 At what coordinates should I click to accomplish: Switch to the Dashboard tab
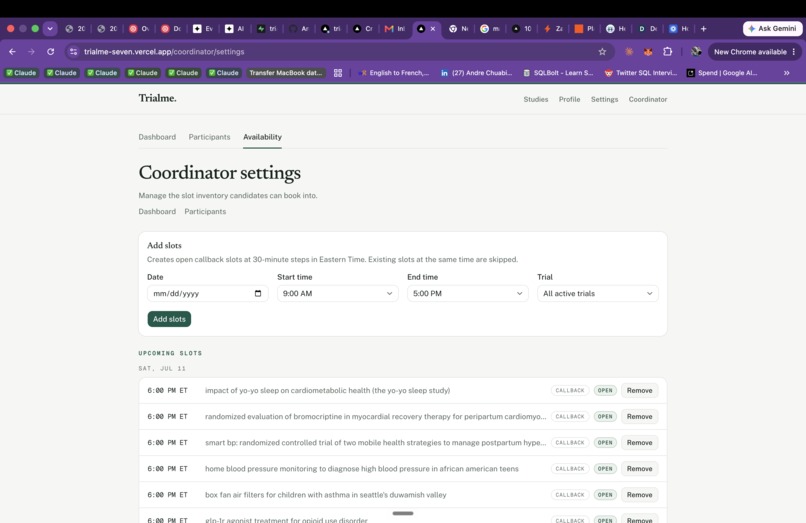click(157, 137)
